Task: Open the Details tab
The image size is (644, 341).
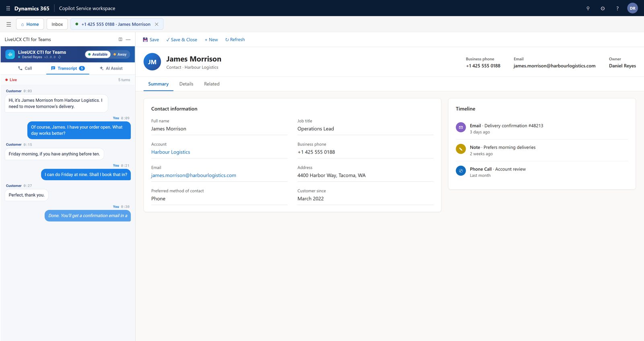Action: 186,84
